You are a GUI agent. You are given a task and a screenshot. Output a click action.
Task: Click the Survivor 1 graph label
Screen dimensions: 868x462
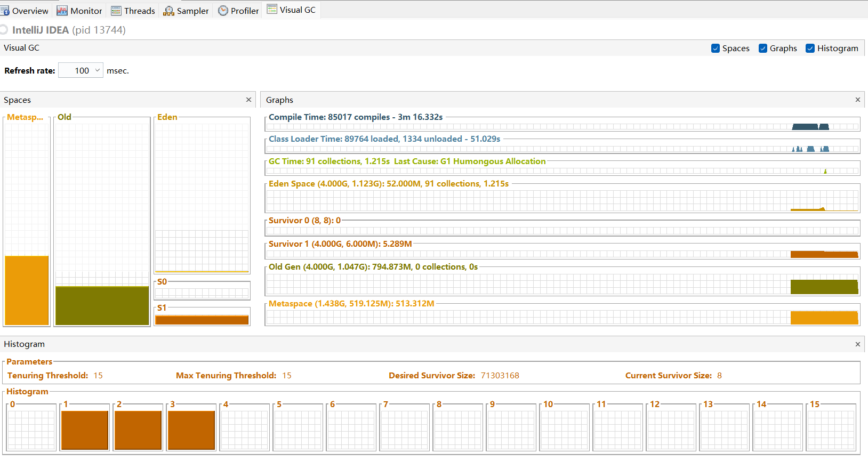click(340, 244)
